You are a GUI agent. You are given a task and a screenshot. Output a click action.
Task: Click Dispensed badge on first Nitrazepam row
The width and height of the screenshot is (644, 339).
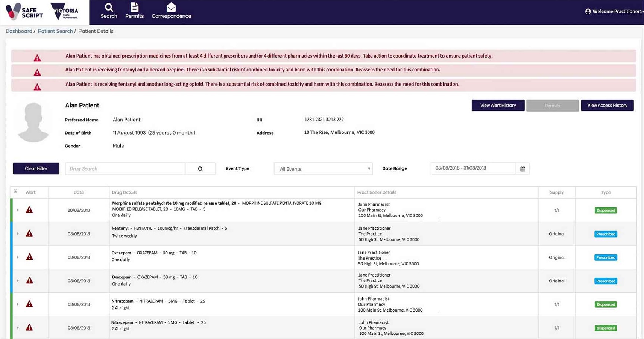tap(606, 304)
